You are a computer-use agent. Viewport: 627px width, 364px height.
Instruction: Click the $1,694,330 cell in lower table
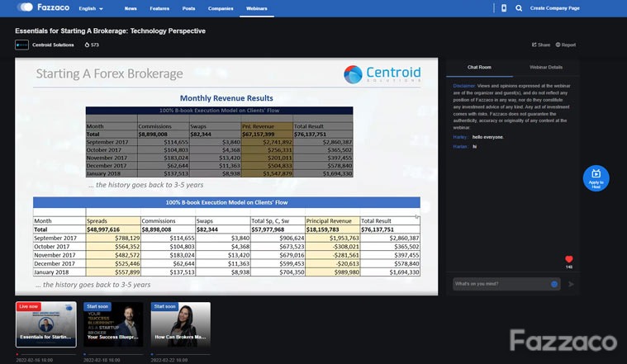pyautogui.click(x=390, y=272)
